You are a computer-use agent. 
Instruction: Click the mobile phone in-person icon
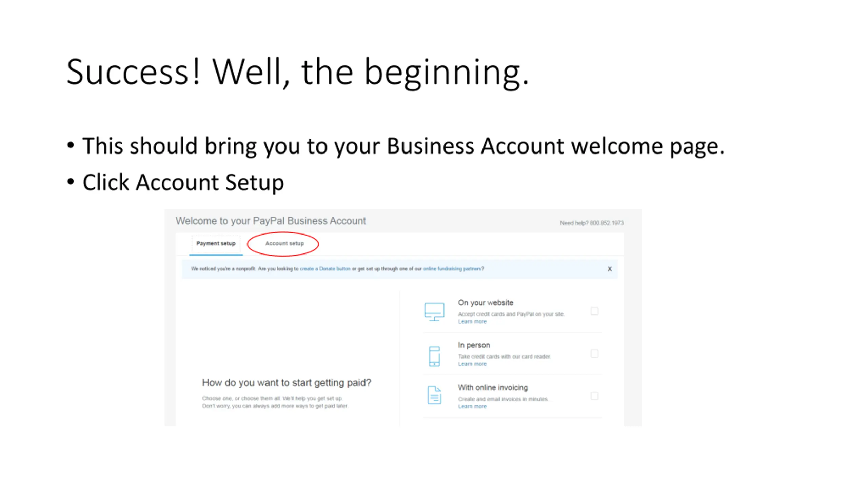coord(434,356)
